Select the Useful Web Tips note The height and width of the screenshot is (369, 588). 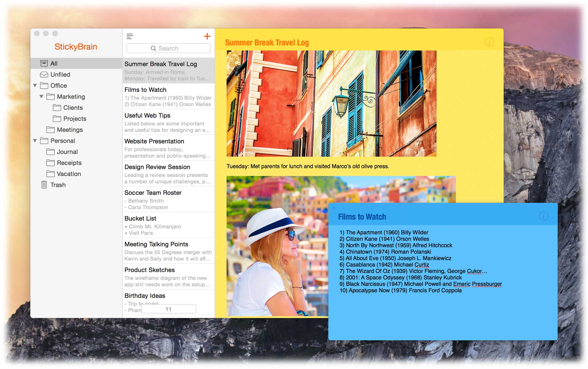tap(169, 122)
